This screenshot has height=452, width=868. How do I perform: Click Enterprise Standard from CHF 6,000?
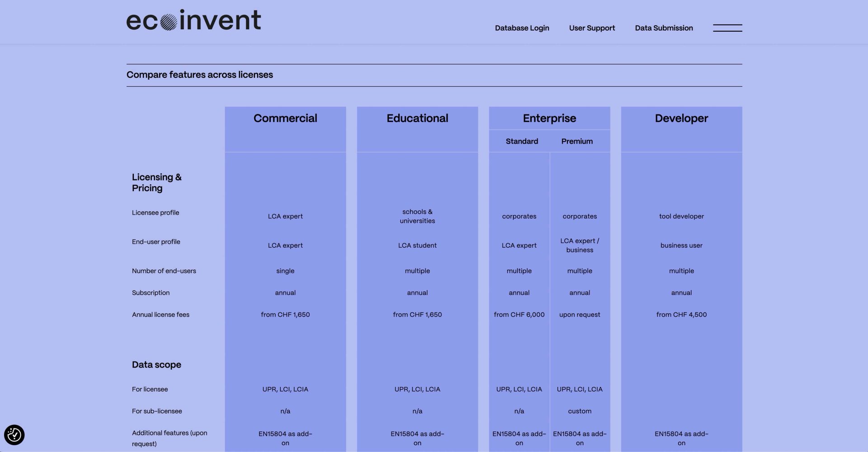519,315
